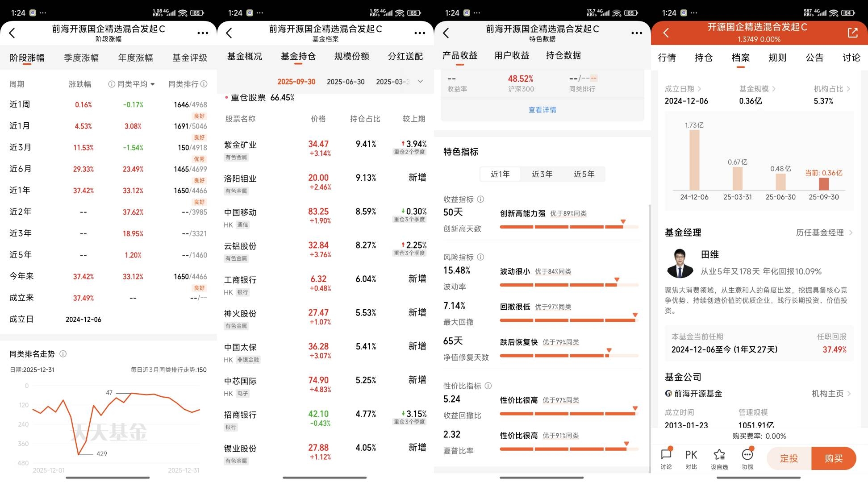Open the 查看详情 link

(x=542, y=110)
